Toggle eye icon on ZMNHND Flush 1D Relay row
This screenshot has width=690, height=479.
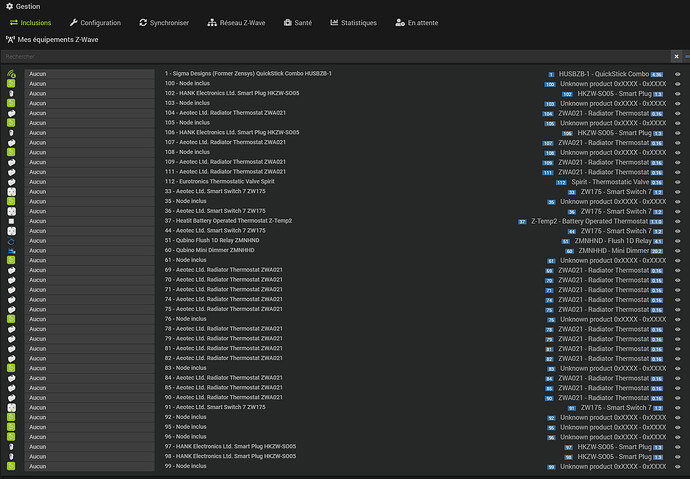[x=678, y=241]
